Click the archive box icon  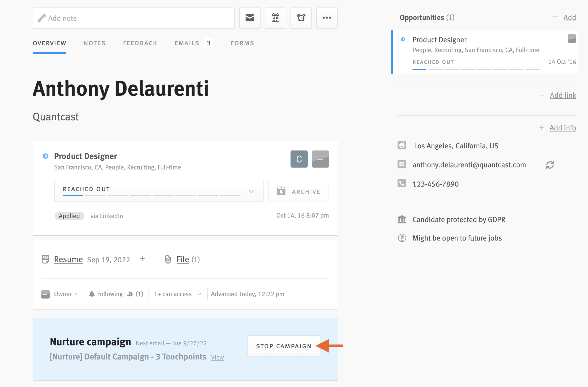281,191
